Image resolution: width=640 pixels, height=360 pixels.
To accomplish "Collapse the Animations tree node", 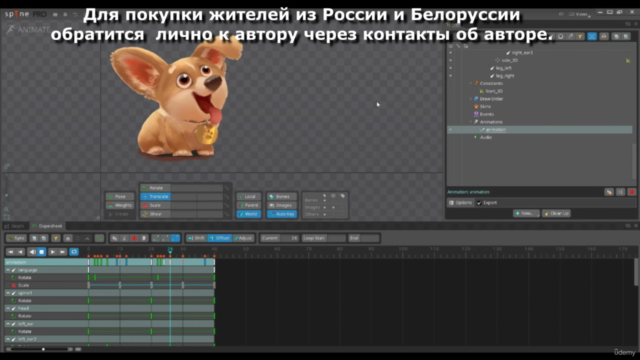I will point(471,122).
